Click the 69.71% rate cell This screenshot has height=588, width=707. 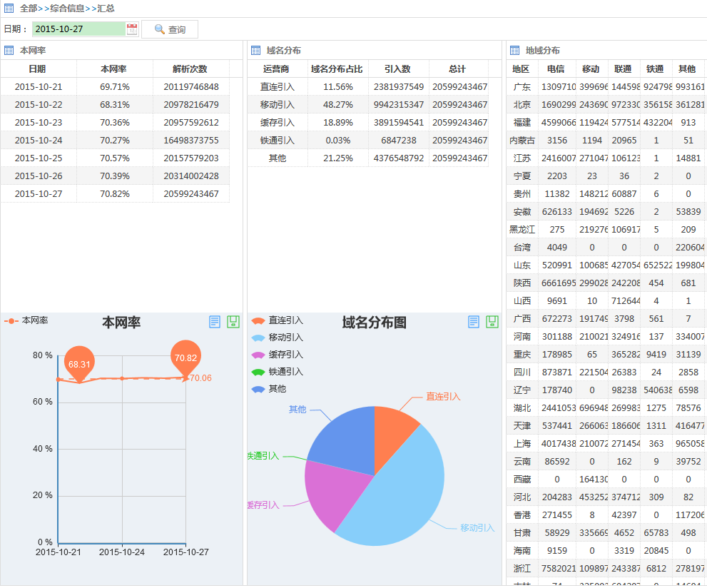point(115,86)
